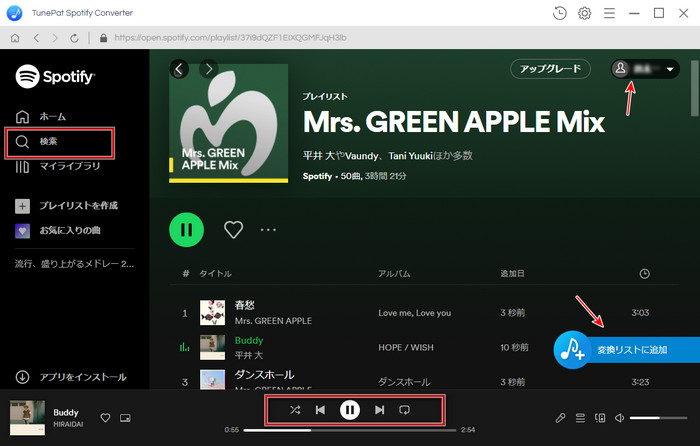Click the 変換リストに追加 button
This screenshot has height=446, width=700.
(x=627, y=350)
